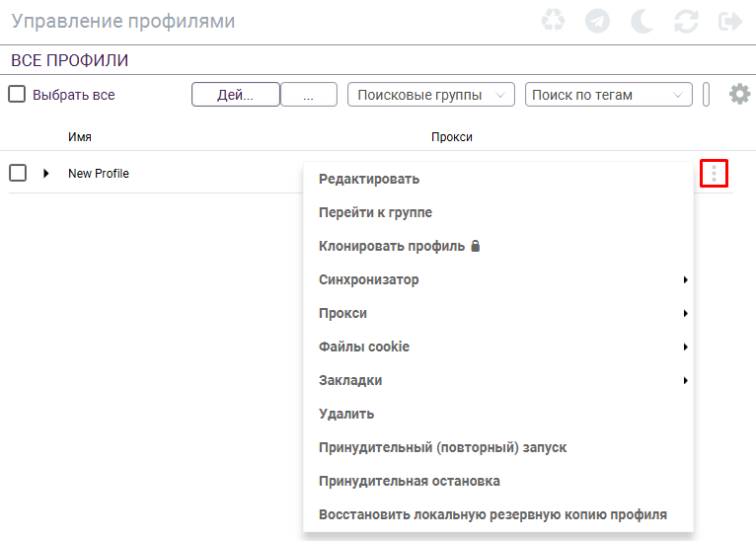Toggle dark mode with moon icon
The width and height of the screenshot is (756, 541).
coord(642,21)
